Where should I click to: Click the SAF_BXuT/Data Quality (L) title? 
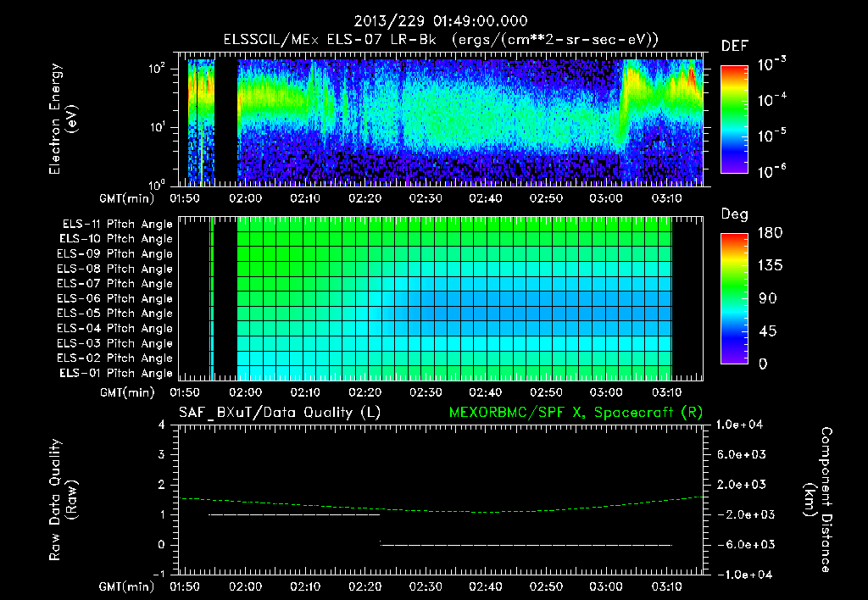pos(280,413)
